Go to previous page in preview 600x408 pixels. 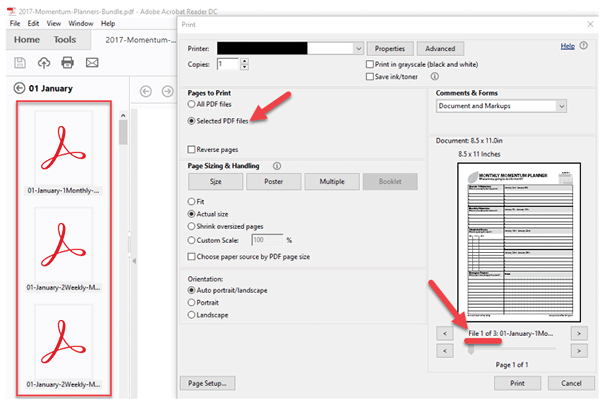[x=445, y=351]
